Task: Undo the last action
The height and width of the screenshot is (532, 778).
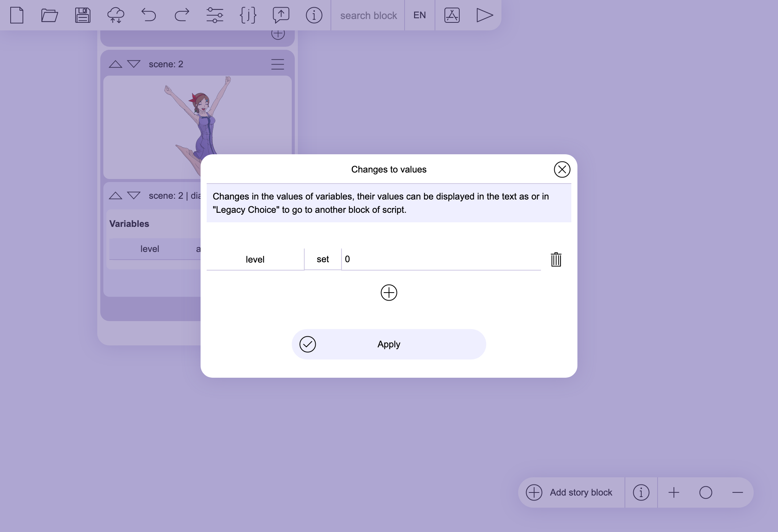Action: coord(149,15)
